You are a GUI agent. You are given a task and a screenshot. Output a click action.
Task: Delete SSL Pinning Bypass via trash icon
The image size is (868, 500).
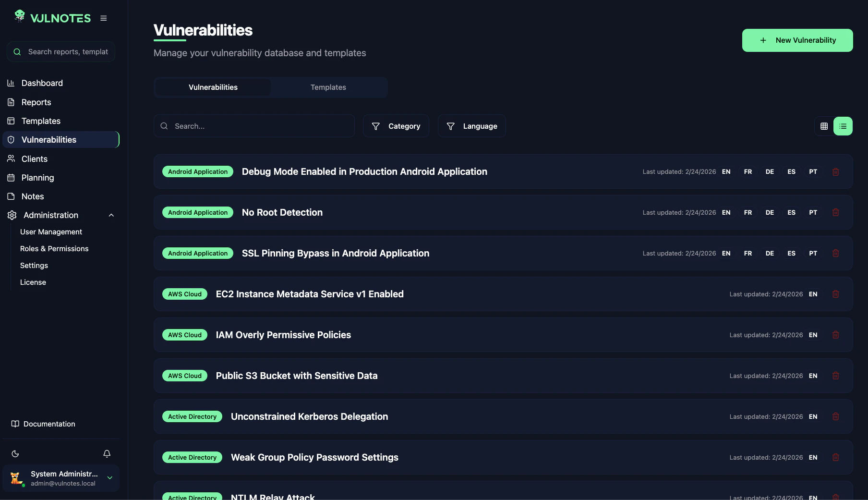[x=836, y=253]
